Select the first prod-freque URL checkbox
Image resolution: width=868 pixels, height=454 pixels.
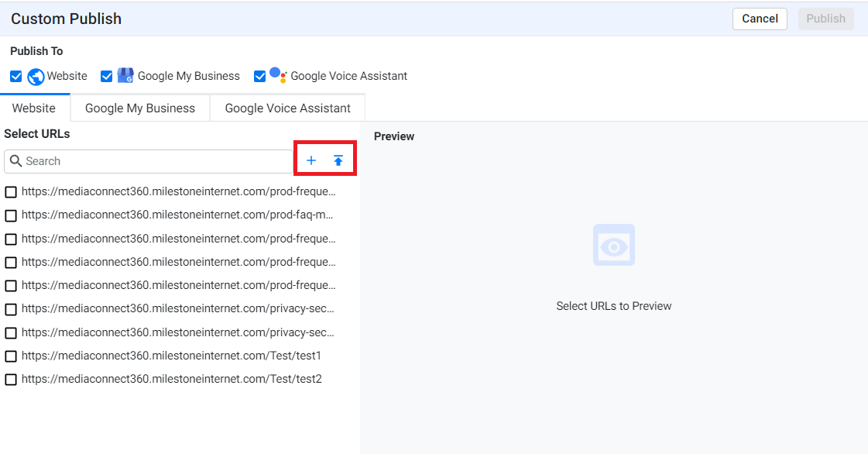coord(10,191)
